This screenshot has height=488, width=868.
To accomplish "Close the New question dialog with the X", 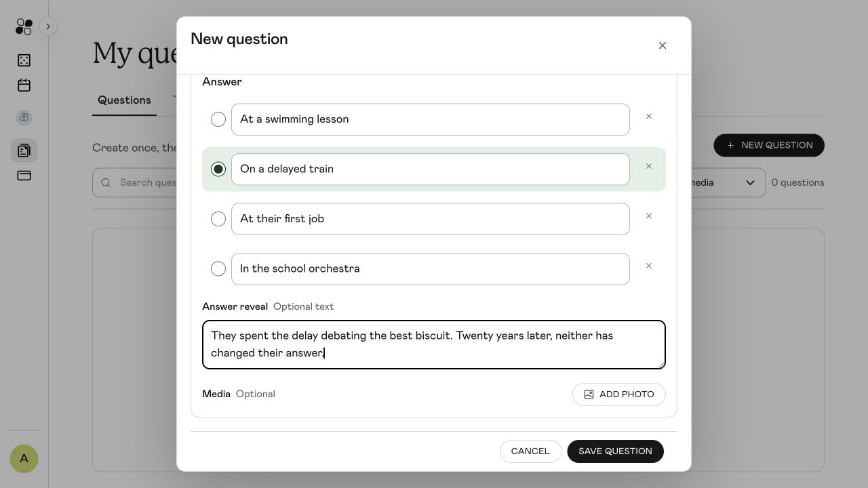I will point(663,45).
